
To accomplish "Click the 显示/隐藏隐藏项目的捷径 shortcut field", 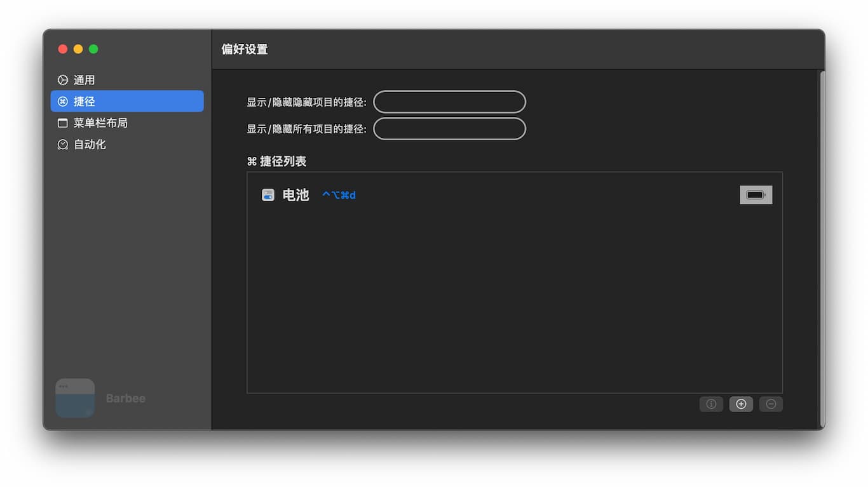I will (449, 102).
